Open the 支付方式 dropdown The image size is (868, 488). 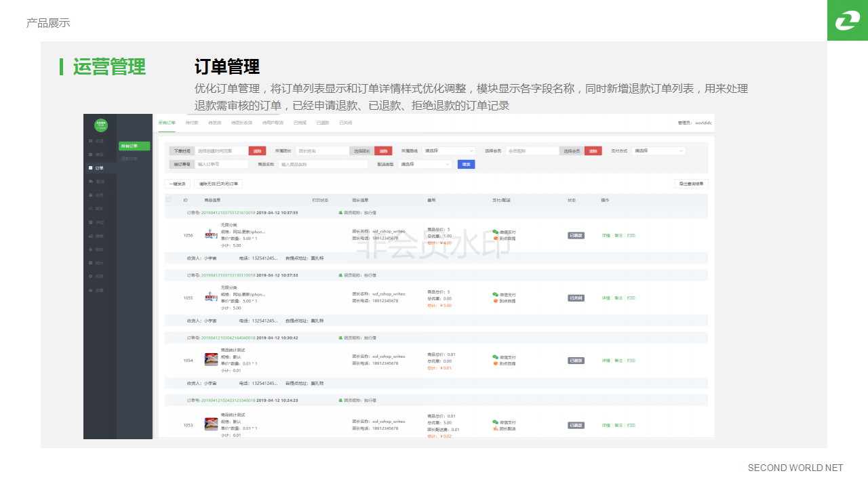pos(658,151)
